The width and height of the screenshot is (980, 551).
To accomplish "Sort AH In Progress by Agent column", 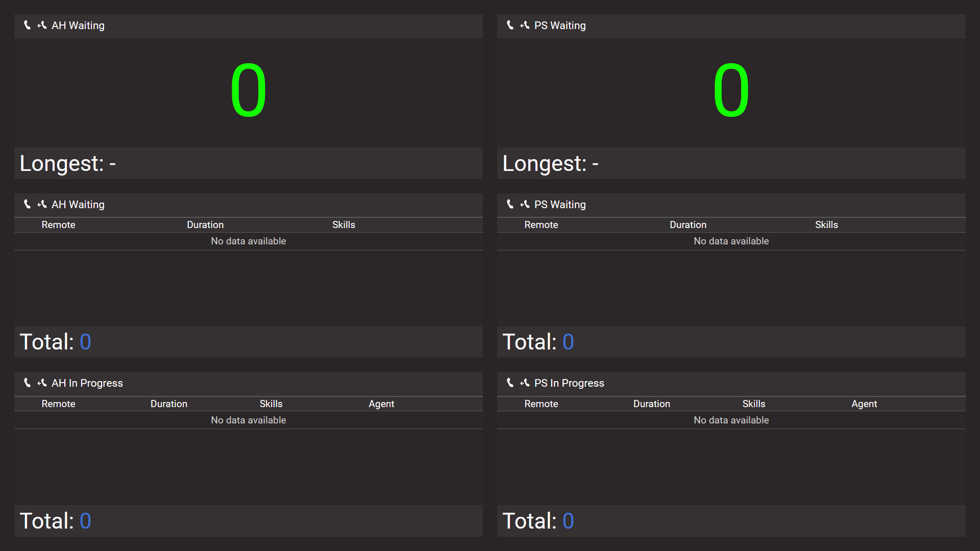I will (381, 404).
